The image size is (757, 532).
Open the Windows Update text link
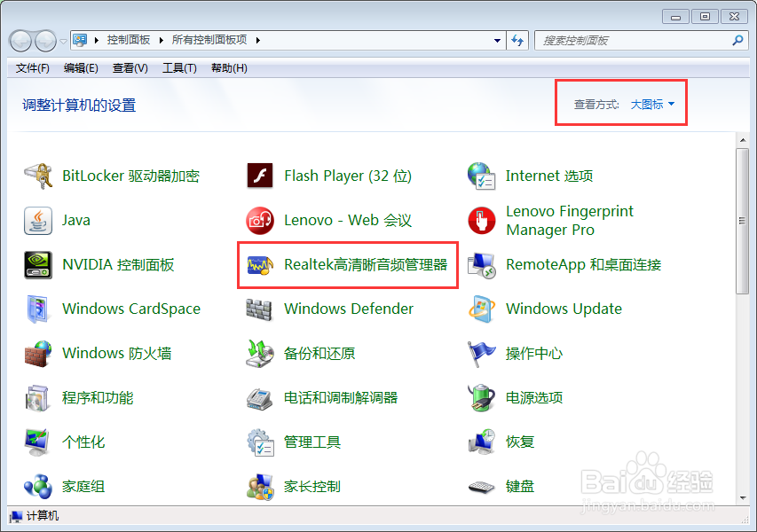coord(564,309)
